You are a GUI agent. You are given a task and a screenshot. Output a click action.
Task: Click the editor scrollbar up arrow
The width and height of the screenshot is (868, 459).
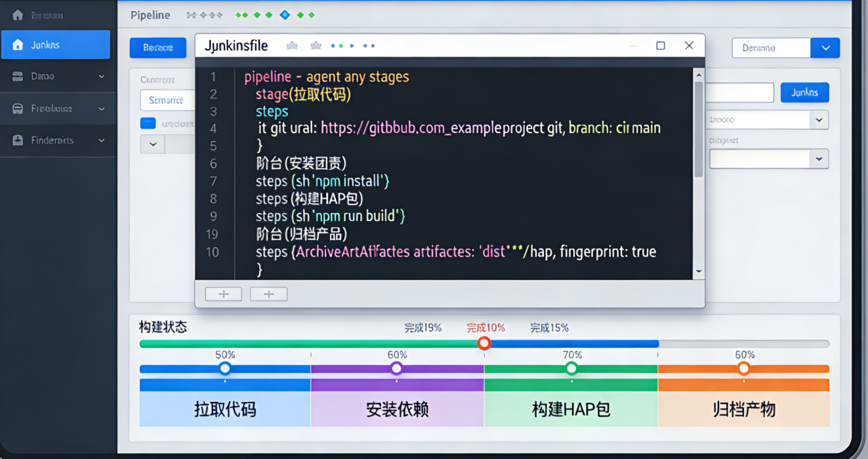point(699,75)
